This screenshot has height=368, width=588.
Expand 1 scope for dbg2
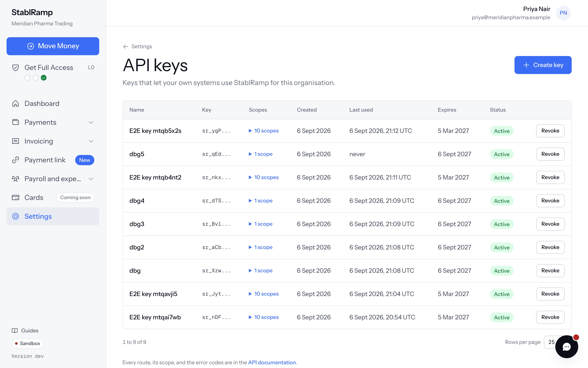261,247
